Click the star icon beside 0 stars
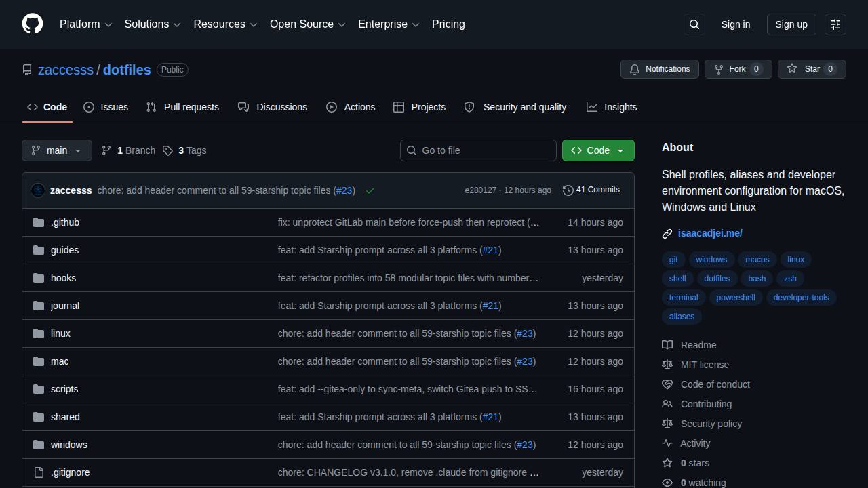 point(667,463)
